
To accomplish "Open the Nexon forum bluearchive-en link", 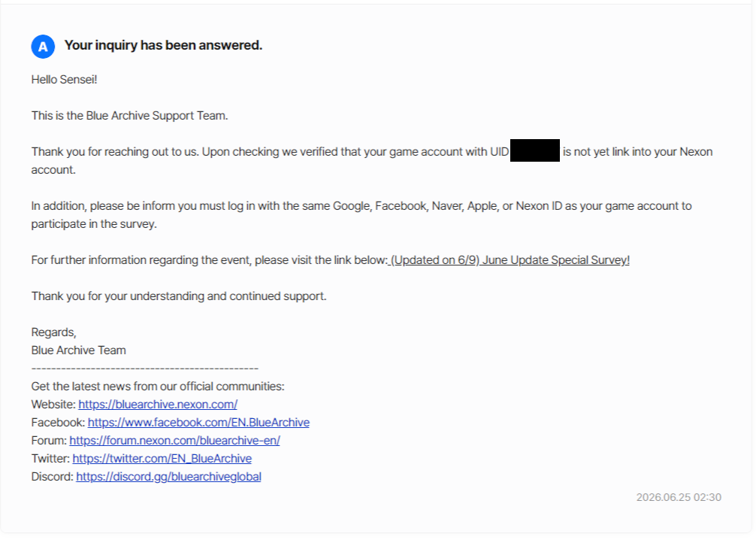I will 174,441.
